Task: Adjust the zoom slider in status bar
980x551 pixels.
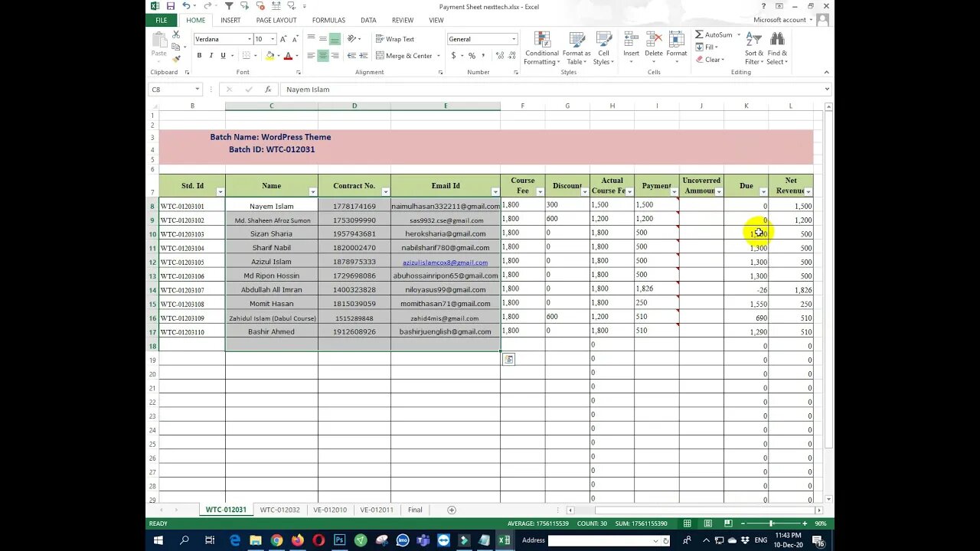Action: coord(771,523)
